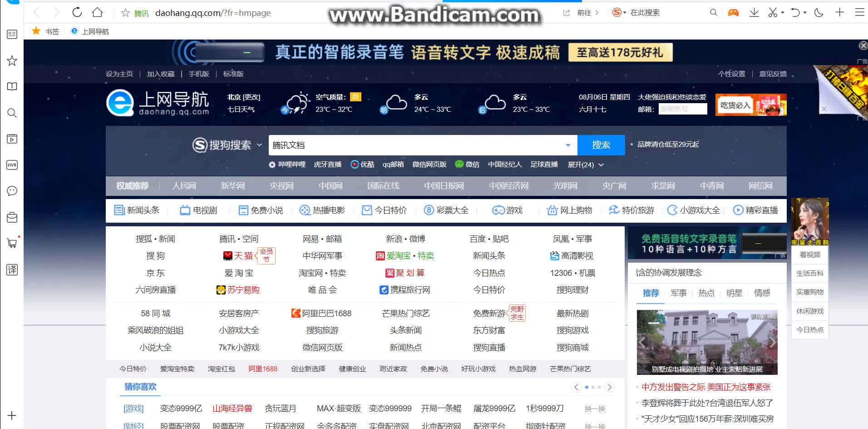Click 北京 [更改] city link
This screenshot has width=868, height=429.
244,97
